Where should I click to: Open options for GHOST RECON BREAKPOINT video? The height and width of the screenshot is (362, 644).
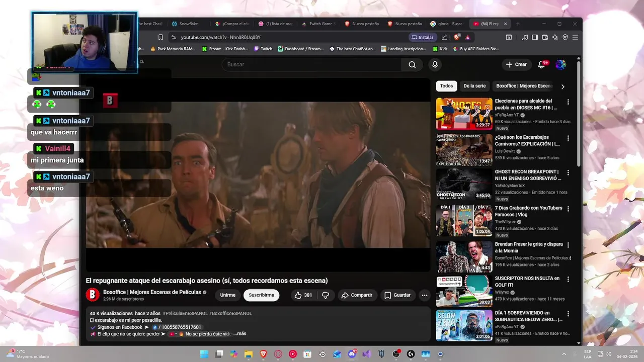[568, 172]
